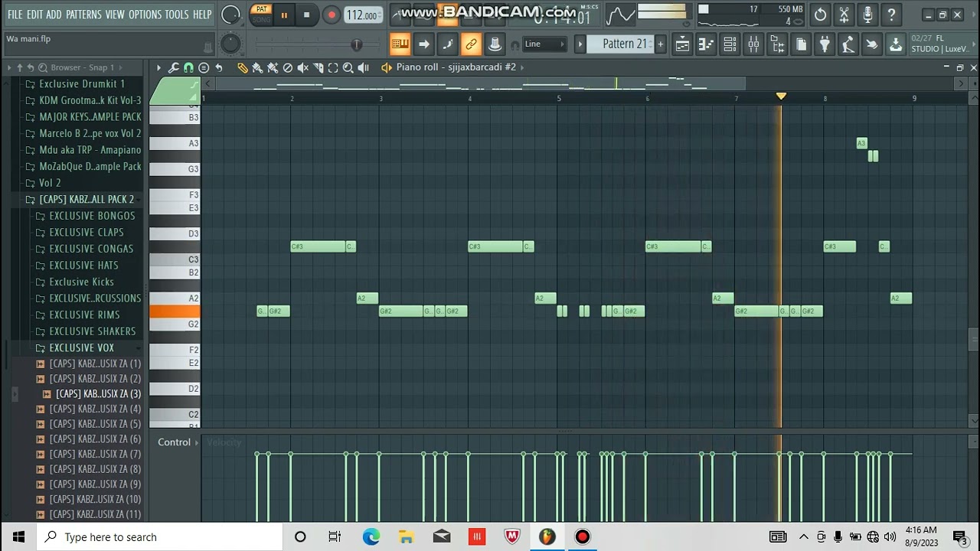This screenshot has width=980, height=551.
Task: Open the save/download content icon
Action: click(895, 44)
